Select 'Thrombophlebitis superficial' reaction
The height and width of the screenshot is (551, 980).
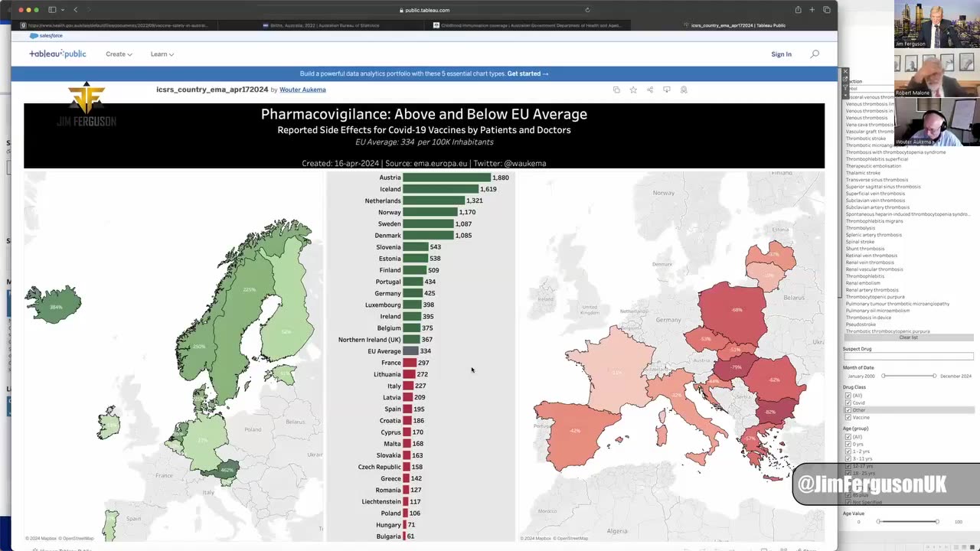point(877,159)
